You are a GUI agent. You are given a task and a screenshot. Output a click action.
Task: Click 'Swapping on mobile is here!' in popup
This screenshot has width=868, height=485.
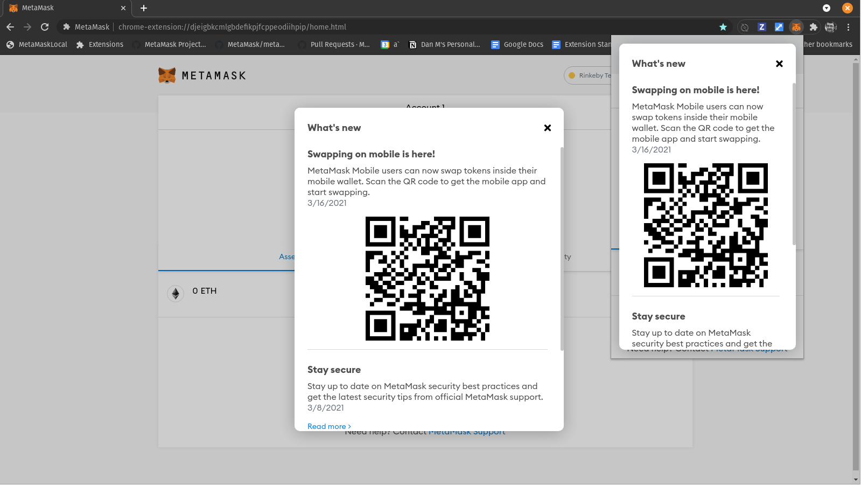pos(696,90)
